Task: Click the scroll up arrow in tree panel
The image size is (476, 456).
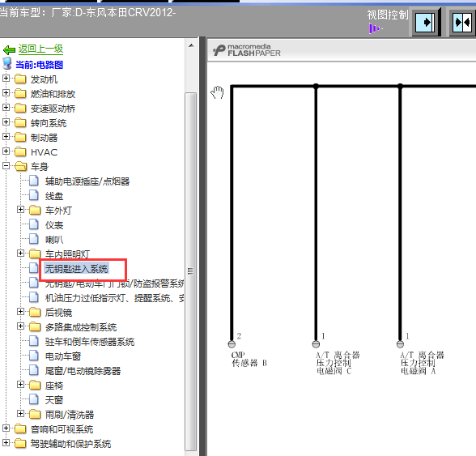Action: (x=191, y=46)
